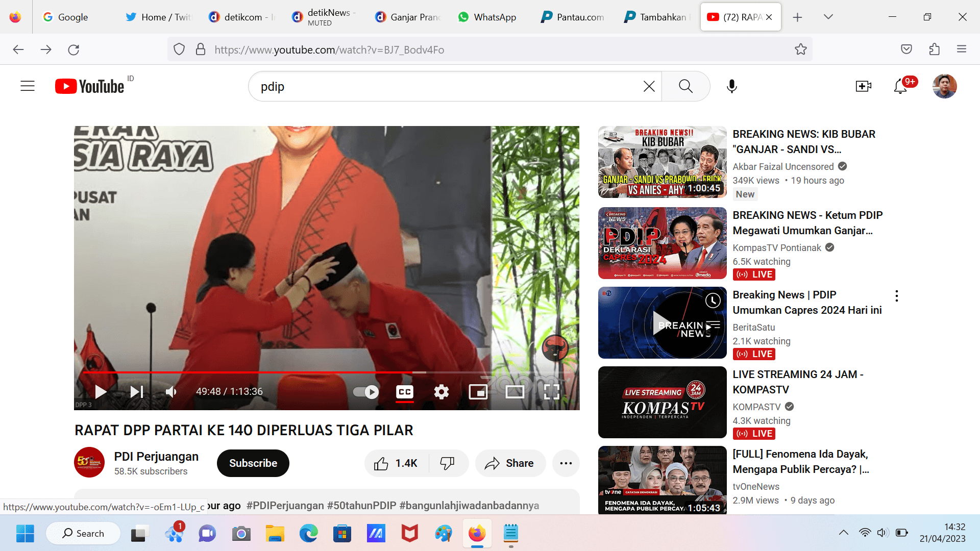The image size is (980, 551).
Task: Switch to the muted detikNews tab
Action: pyautogui.click(x=325, y=17)
